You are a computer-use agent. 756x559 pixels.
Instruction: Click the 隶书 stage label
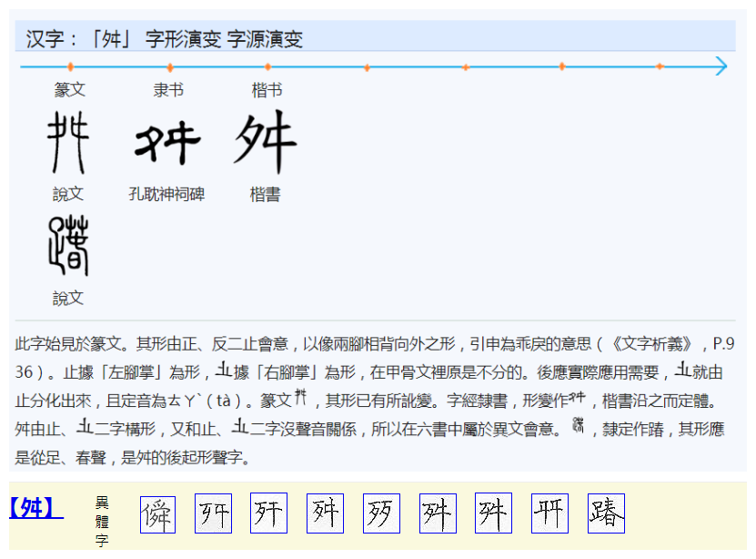tap(168, 90)
